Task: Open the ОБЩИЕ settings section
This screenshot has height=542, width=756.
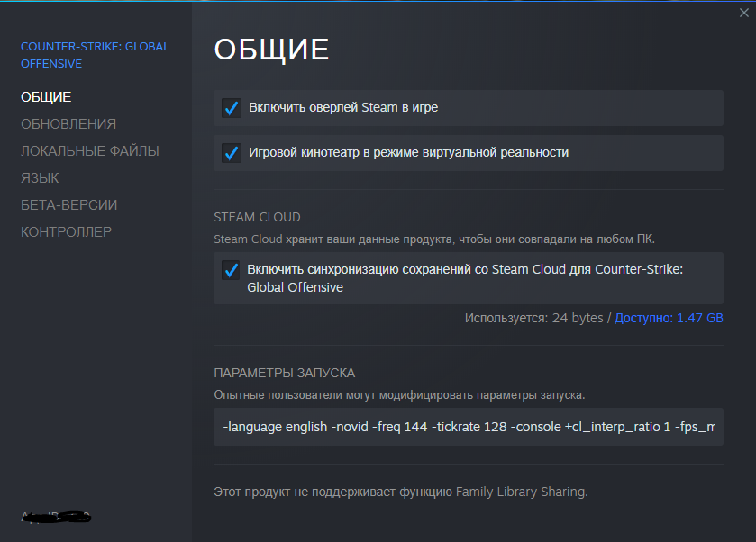Action: coord(46,97)
